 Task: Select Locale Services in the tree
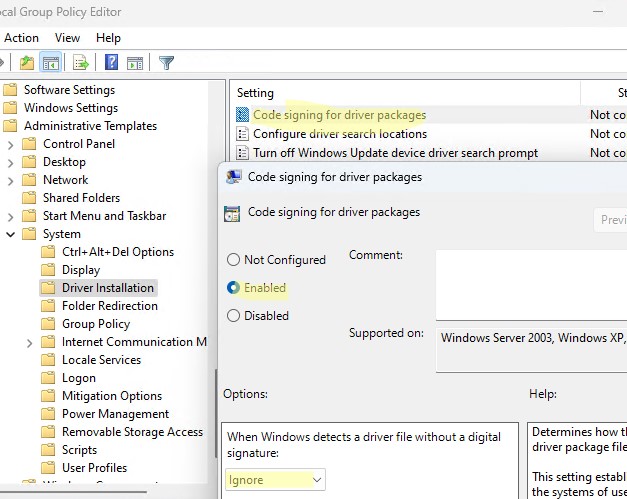[101, 360]
